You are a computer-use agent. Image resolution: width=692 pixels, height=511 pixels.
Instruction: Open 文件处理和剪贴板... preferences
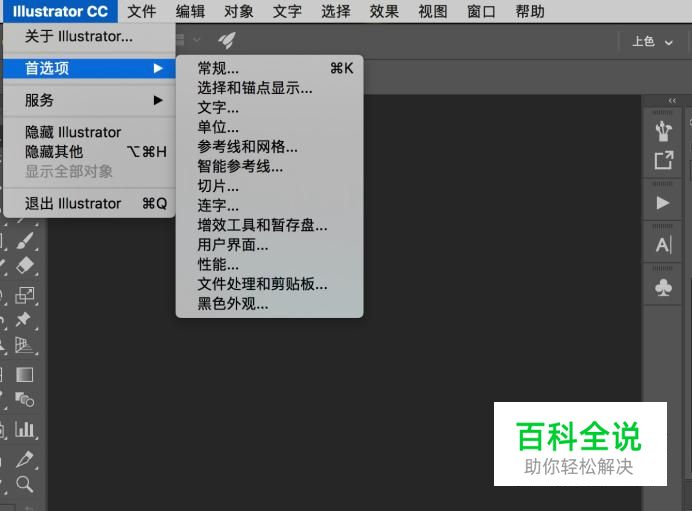(x=270, y=284)
